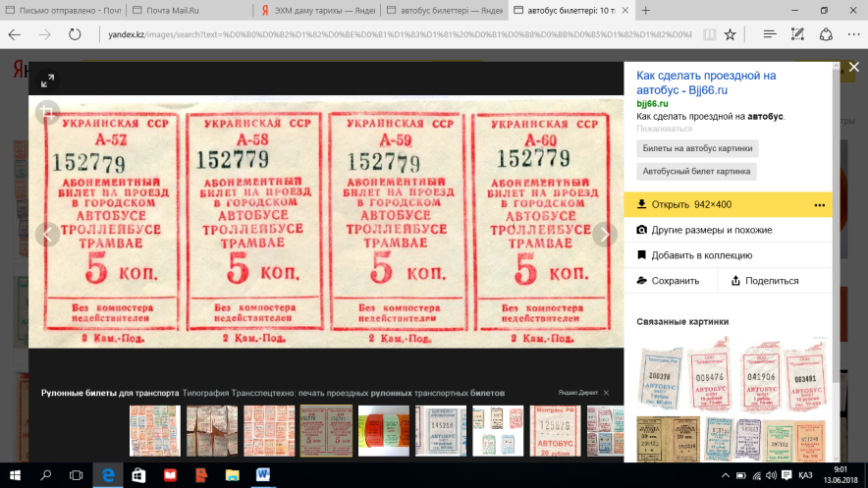Show next image with right arrow
The width and height of the screenshot is (868, 488).
point(605,235)
